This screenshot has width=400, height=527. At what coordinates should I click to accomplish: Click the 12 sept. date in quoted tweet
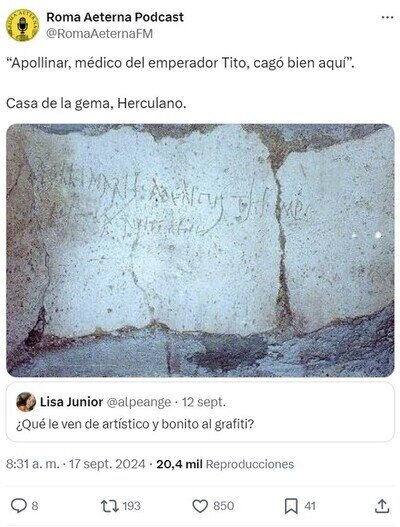click(x=204, y=402)
